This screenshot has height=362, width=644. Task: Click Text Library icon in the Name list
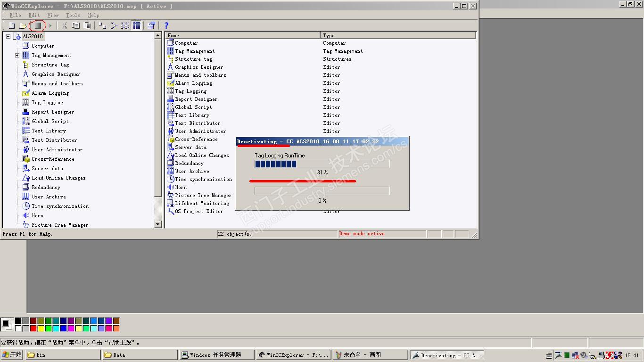(171, 115)
